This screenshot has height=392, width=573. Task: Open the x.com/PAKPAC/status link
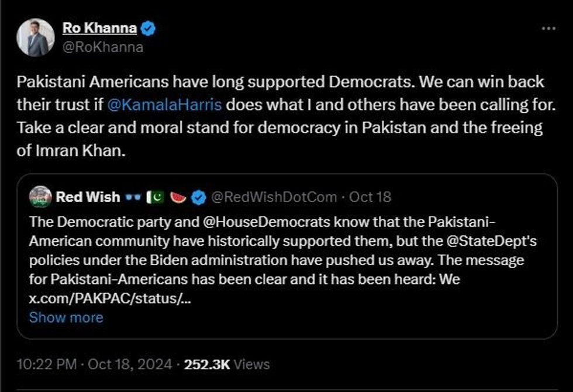click(x=109, y=298)
